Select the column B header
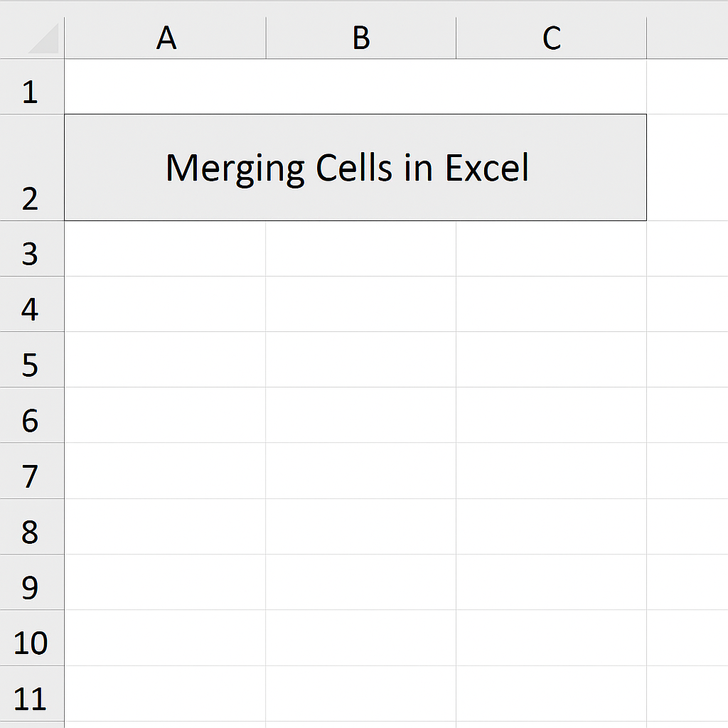The image size is (728, 728). pyautogui.click(x=361, y=38)
